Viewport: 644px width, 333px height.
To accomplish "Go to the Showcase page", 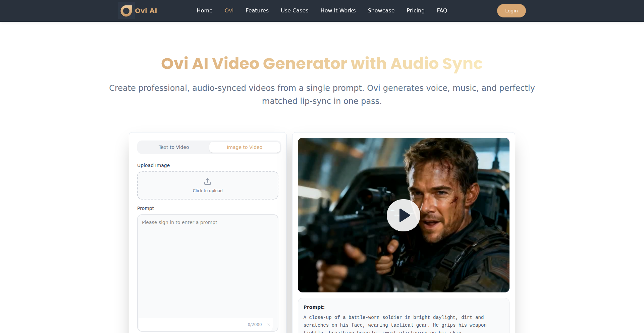I will click(381, 11).
